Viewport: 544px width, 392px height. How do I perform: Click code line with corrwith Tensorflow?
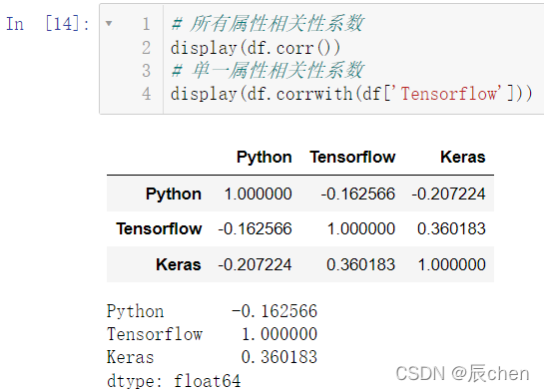pos(351,94)
